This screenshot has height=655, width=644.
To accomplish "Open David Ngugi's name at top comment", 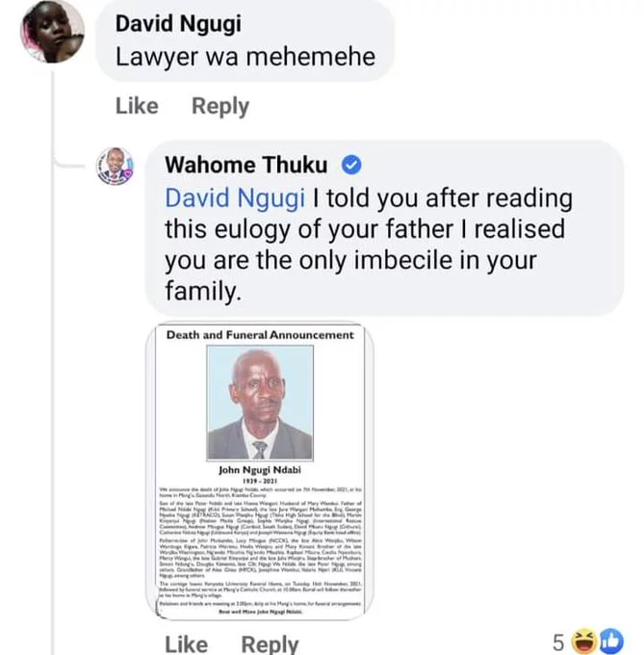I will pos(178,23).
